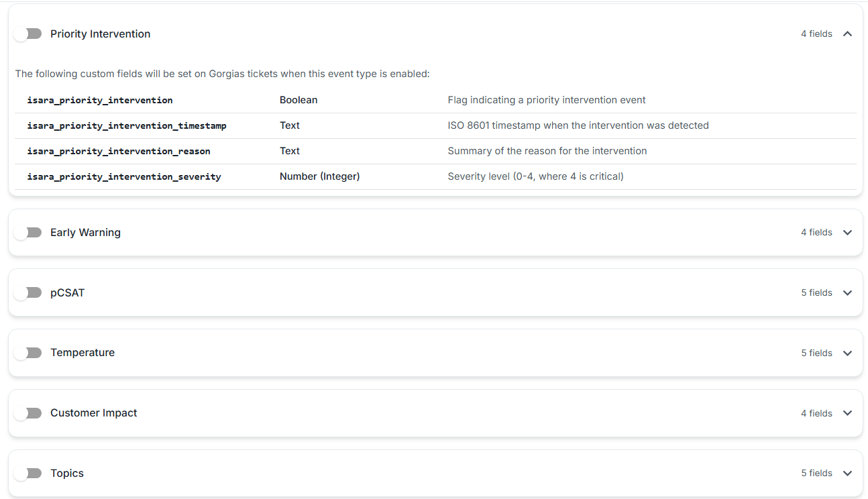868x499 pixels.
Task: Select the isara_priority_intervention_timestamp field name
Action: 127,125
